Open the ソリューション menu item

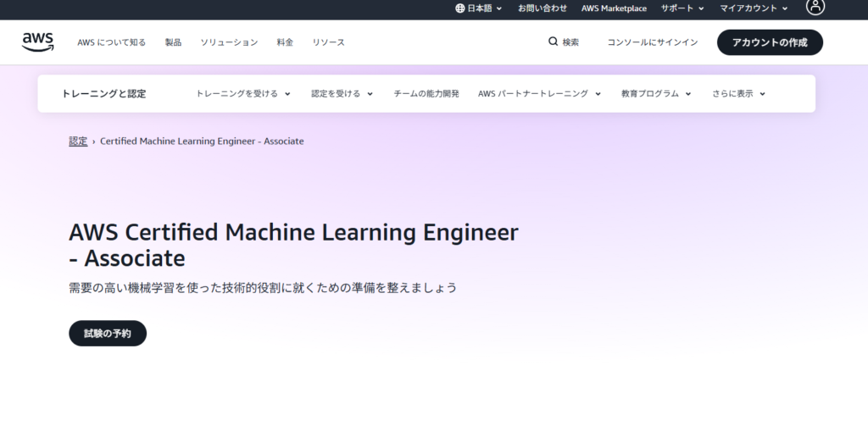229,42
